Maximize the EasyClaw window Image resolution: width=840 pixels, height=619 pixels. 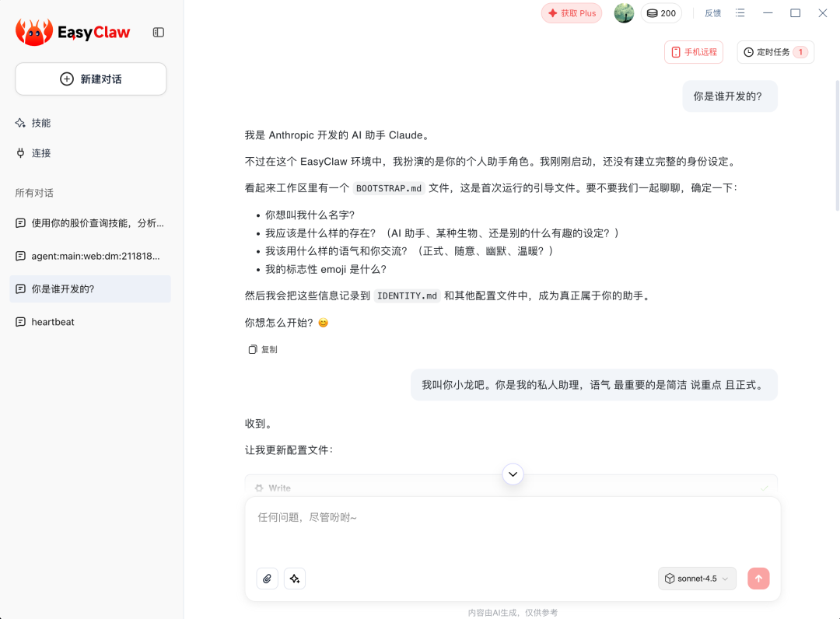click(x=795, y=13)
